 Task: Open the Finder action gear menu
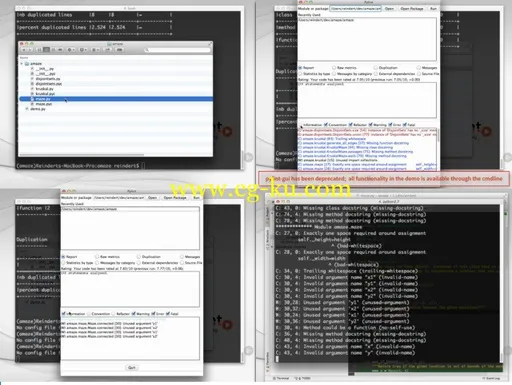click(71, 50)
